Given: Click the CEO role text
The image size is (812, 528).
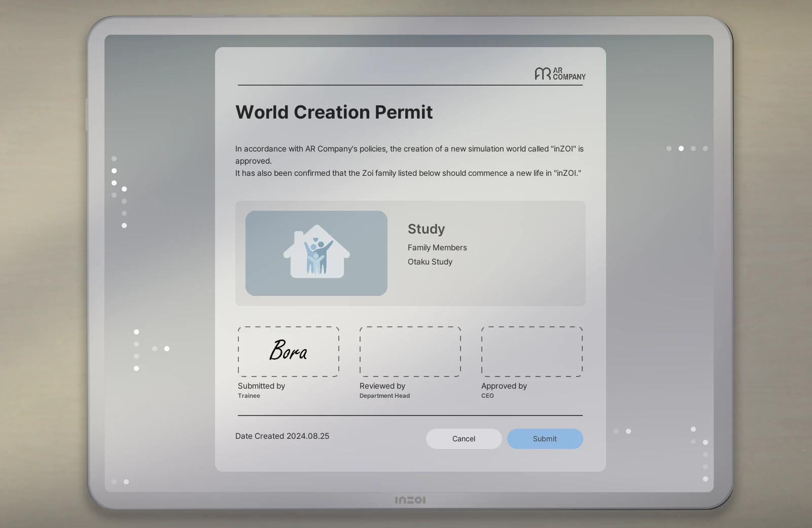Looking at the screenshot, I should coord(487,396).
